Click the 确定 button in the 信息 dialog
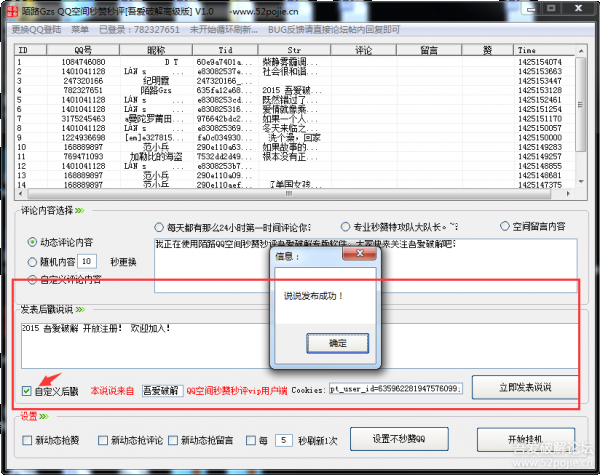The height and width of the screenshot is (475, 600). pyautogui.click(x=338, y=343)
